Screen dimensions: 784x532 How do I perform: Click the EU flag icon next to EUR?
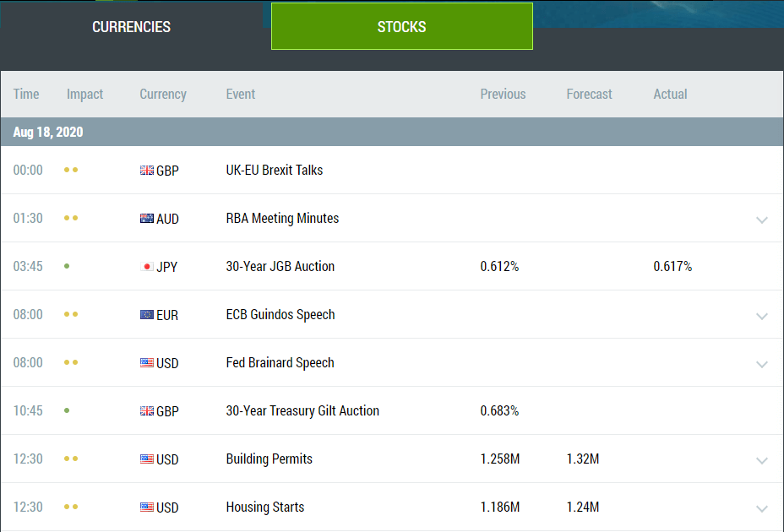[x=147, y=315]
